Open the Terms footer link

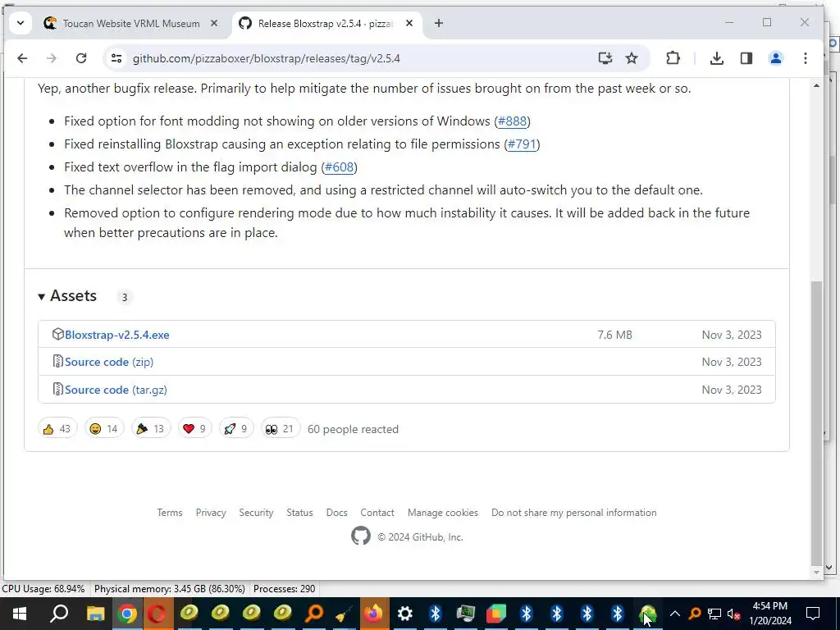click(x=170, y=513)
